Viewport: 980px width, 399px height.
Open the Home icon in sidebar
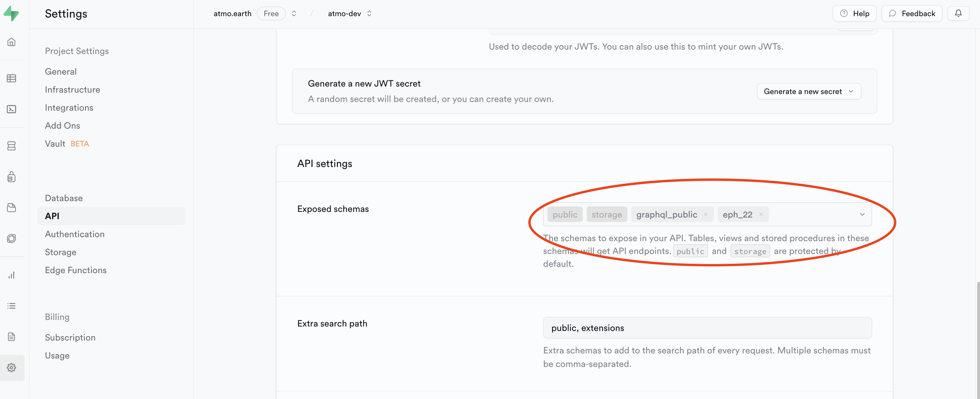11,42
